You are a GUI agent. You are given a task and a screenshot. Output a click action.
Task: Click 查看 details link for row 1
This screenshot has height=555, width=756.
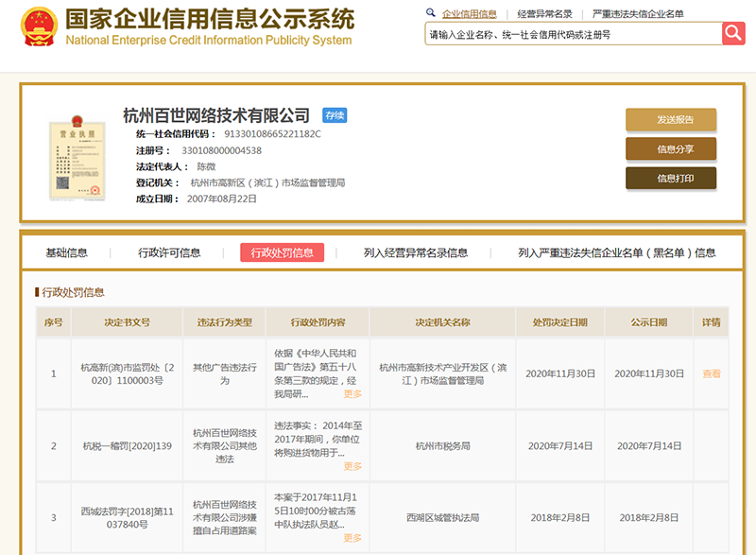(x=712, y=373)
